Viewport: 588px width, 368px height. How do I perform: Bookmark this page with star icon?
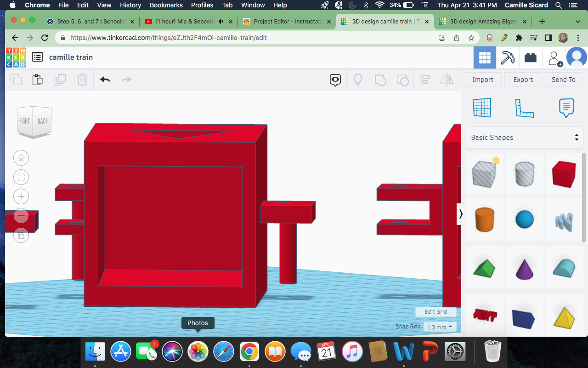[x=471, y=38]
